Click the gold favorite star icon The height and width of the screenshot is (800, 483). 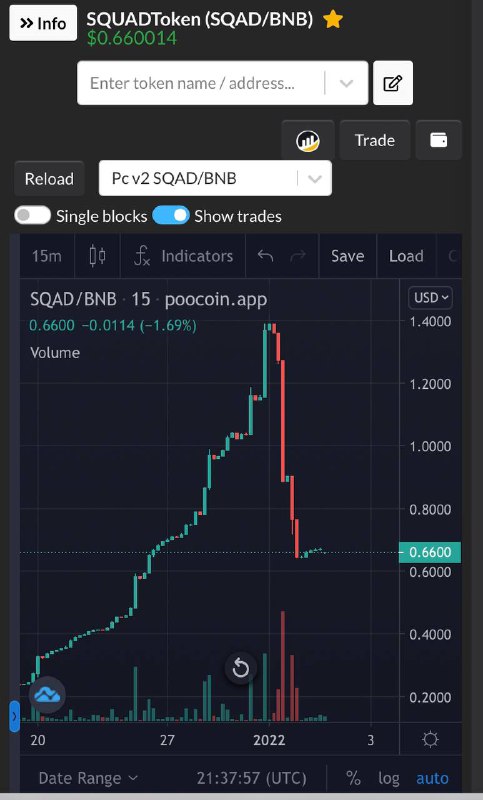tap(333, 19)
